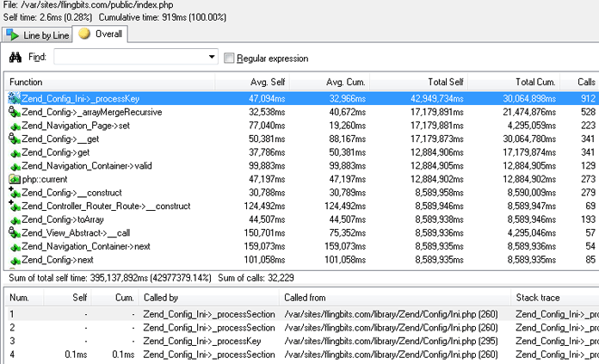Image resolution: width=599 pixels, height=364 pixels.
Task: Click the Ini.php (295) called-from path
Action: [392, 341]
